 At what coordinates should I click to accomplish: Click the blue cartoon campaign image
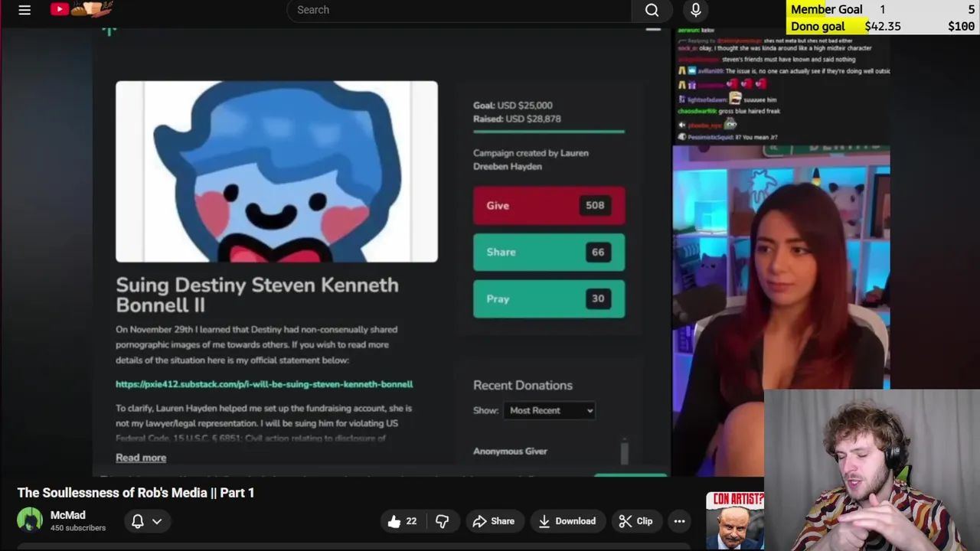point(276,171)
